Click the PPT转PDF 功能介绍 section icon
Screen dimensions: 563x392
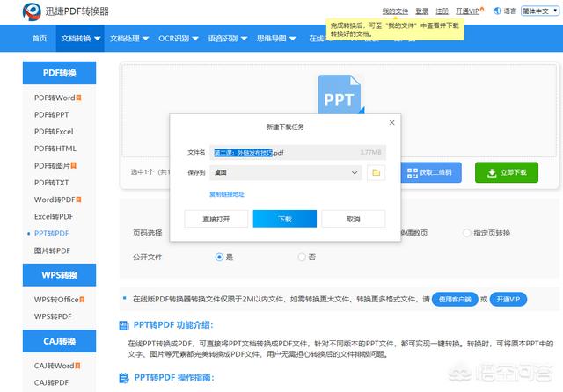point(124,325)
